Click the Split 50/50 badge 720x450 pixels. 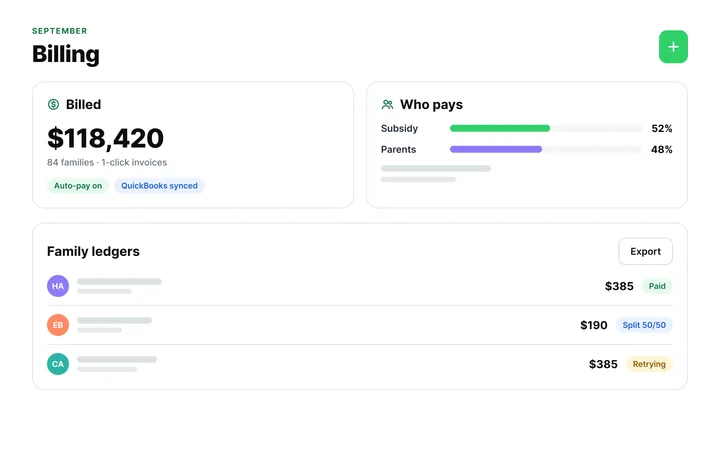(x=644, y=325)
